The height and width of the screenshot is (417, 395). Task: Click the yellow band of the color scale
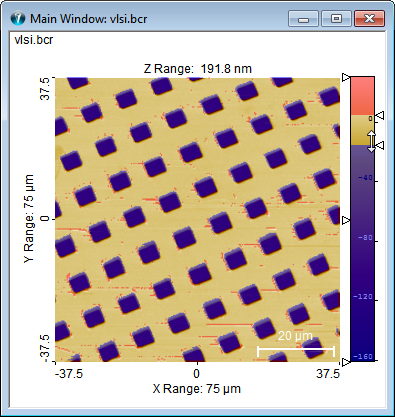point(362,130)
